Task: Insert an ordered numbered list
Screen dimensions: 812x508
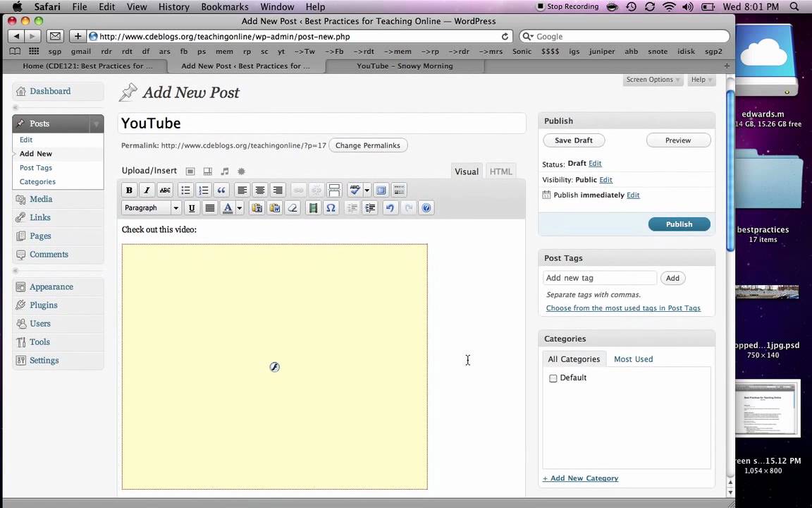Action: [x=204, y=190]
